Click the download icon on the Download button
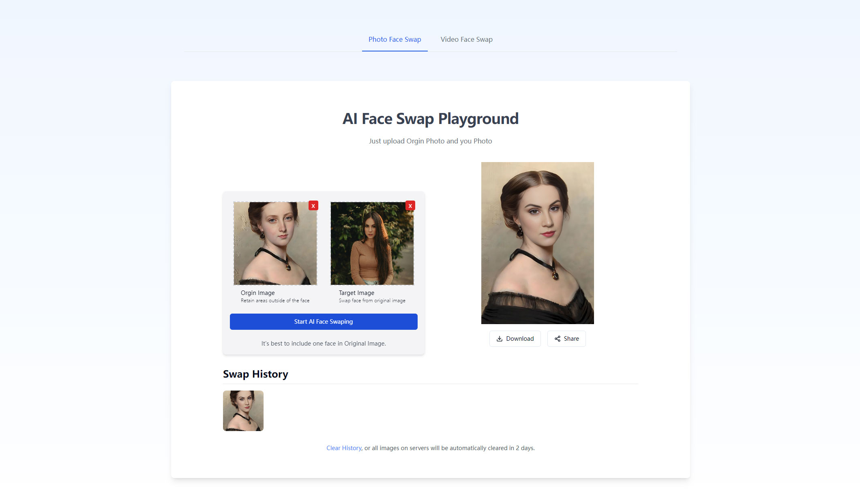860x504 pixels. coord(500,339)
